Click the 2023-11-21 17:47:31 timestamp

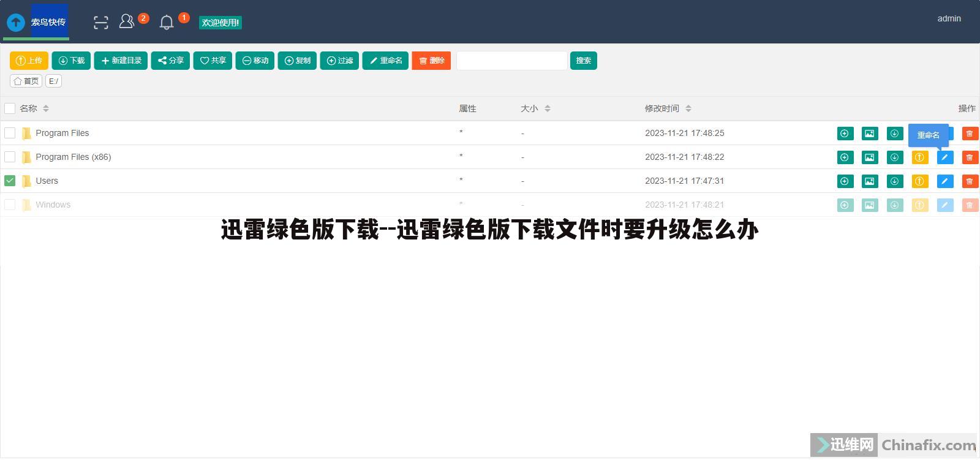(x=684, y=181)
